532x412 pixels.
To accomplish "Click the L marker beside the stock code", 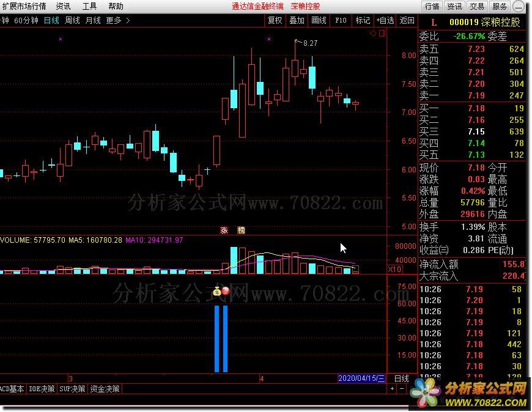I will click(434, 23).
